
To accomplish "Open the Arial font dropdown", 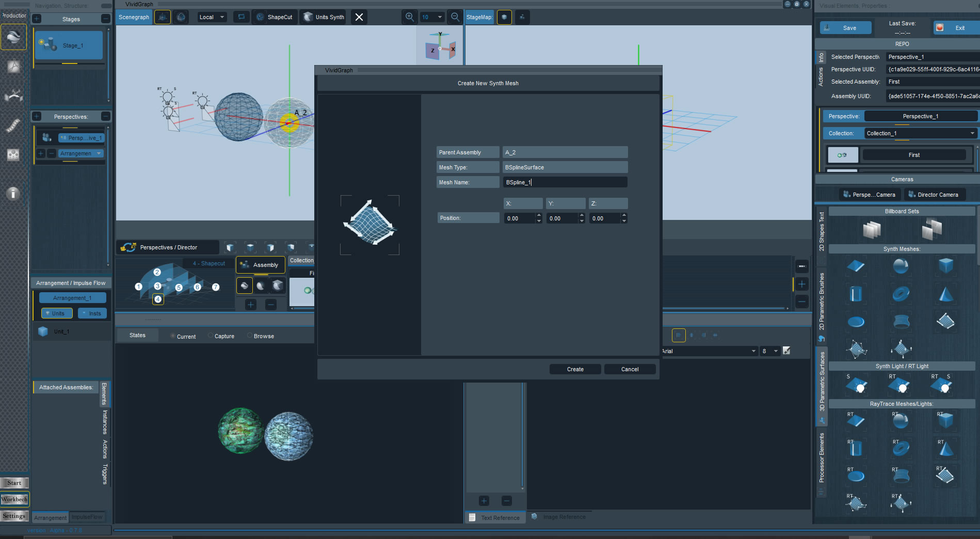I will click(709, 351).
